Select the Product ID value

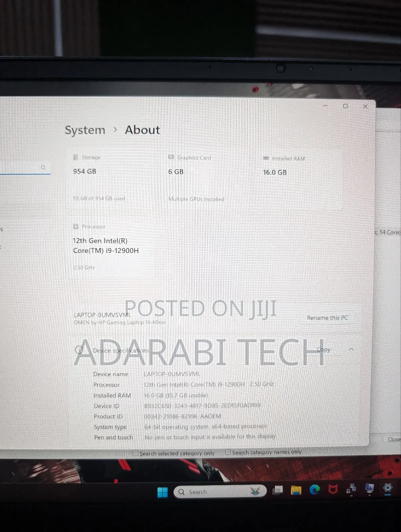182,416
